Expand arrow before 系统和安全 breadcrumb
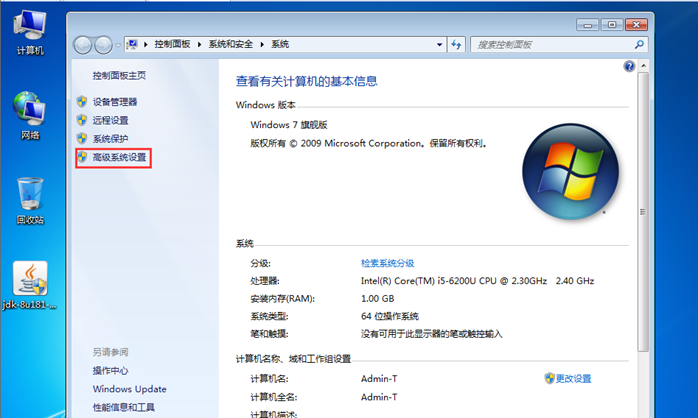Screen dimensions: 698x418 pyautogui.click(x=199, y=45)
